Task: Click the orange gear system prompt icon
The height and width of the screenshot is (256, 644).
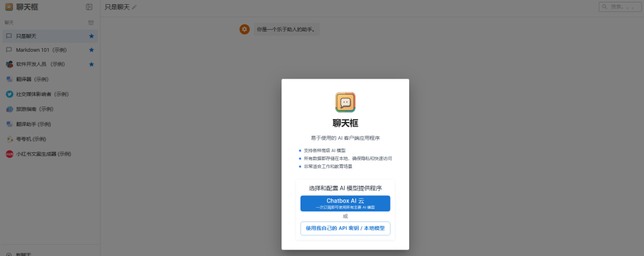Action: [245, 29]
